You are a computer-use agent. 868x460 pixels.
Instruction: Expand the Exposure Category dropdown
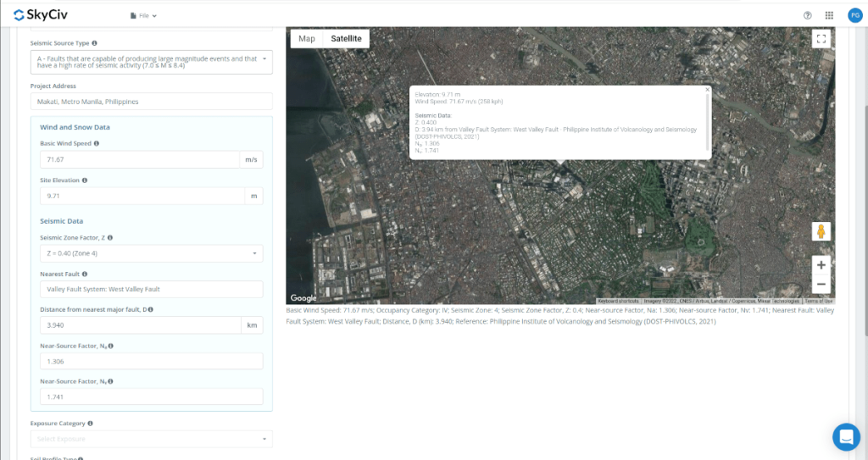click(x=151, y=439)
